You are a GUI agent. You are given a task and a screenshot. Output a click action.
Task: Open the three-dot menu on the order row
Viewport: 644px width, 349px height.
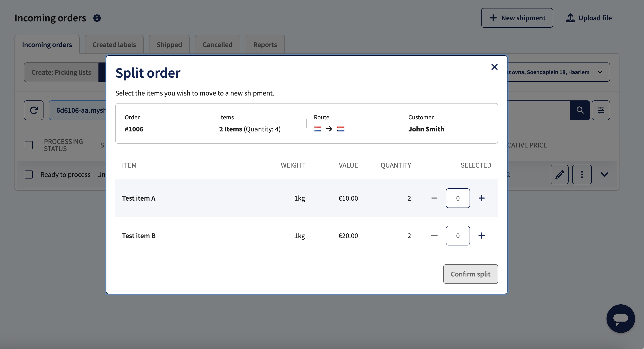(x=582, y=174)
